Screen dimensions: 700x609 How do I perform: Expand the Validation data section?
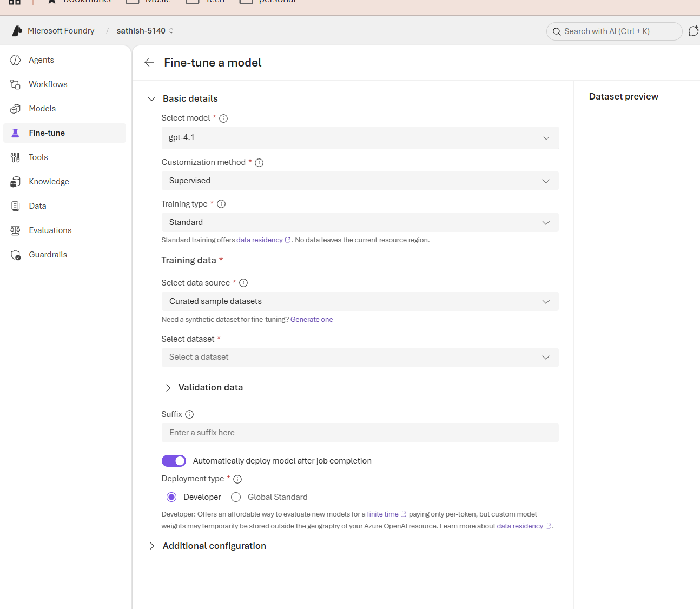tap(168, 388)
